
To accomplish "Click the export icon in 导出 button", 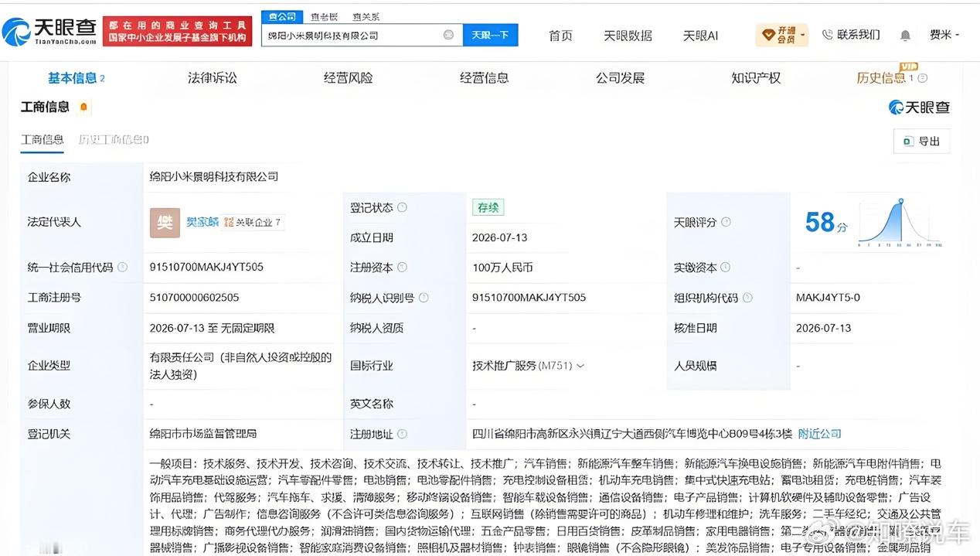I will point(907,142).
